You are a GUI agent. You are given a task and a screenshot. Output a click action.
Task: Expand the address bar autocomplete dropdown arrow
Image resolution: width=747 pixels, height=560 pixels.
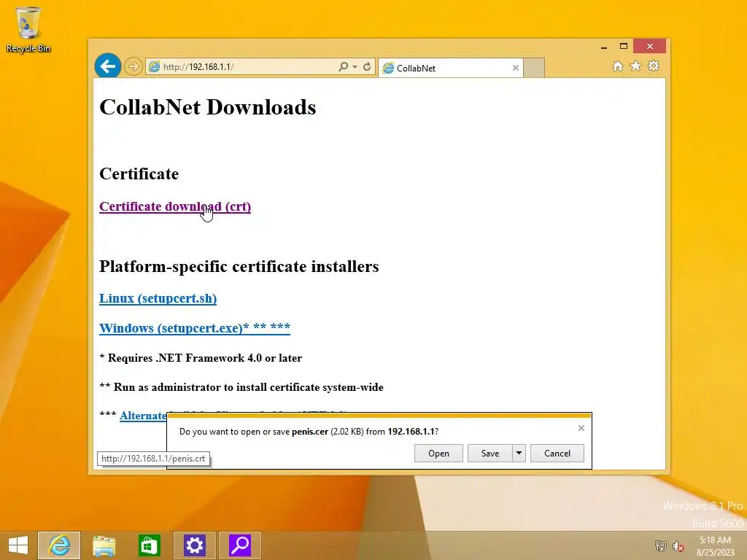tap(355, 66)
